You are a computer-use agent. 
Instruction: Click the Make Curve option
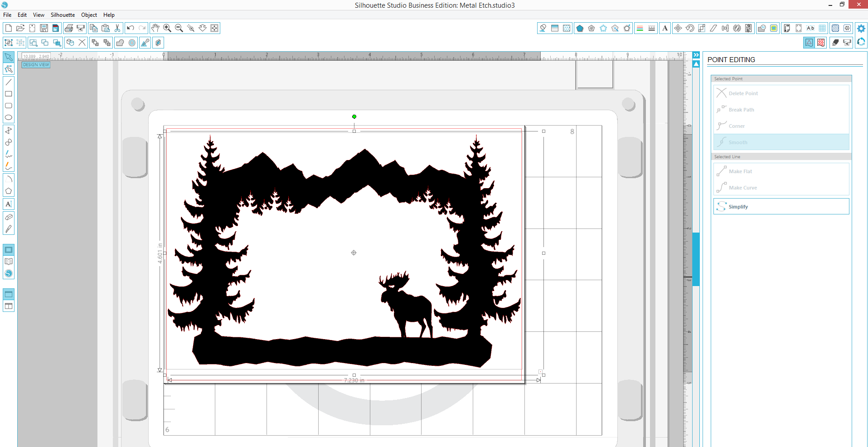click(781, 188)
